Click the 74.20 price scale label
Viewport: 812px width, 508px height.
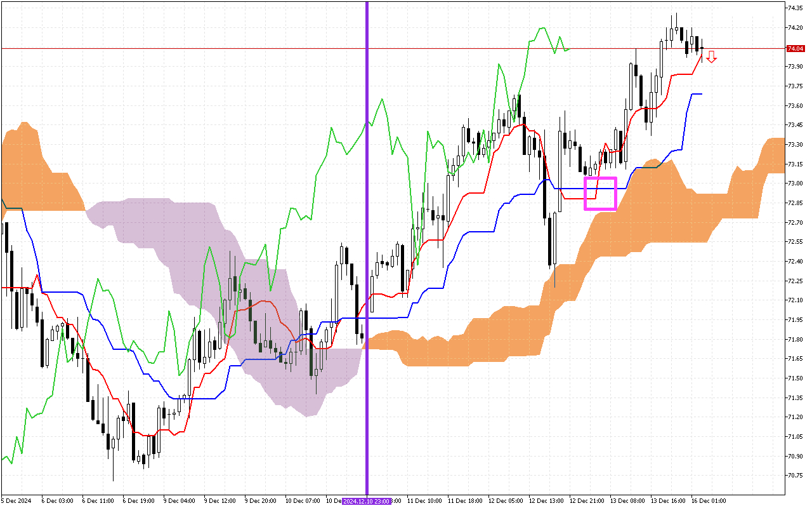(796, 28)
